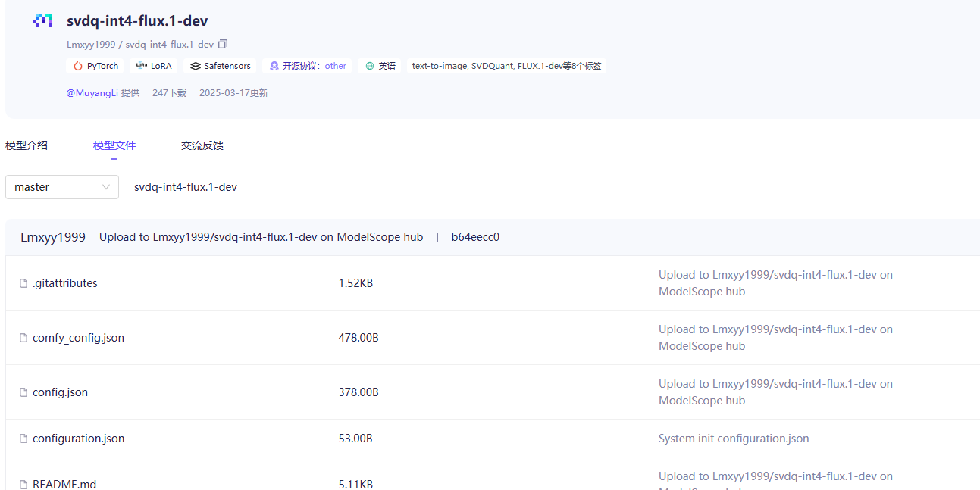This screenshot has height=490, width=980.
Task: Click the PyTorch framework icon
Action: click(x=77, y=66)
